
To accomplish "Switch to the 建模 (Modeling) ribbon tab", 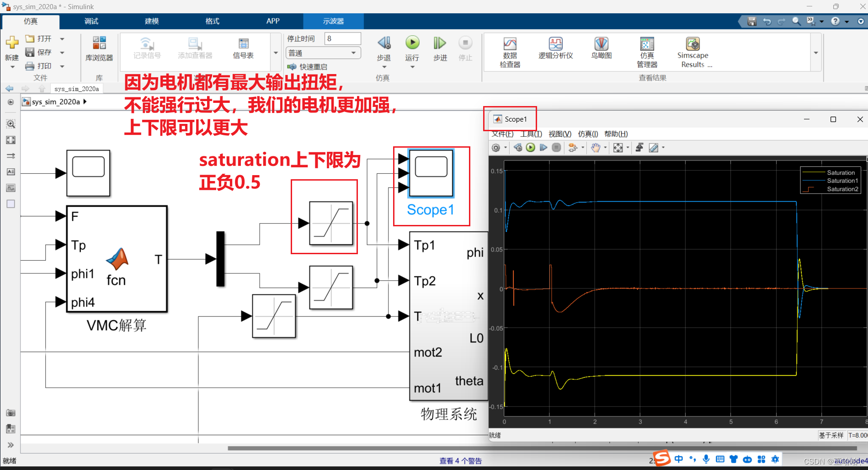I will pyautogui.click(x=152, y=21).
